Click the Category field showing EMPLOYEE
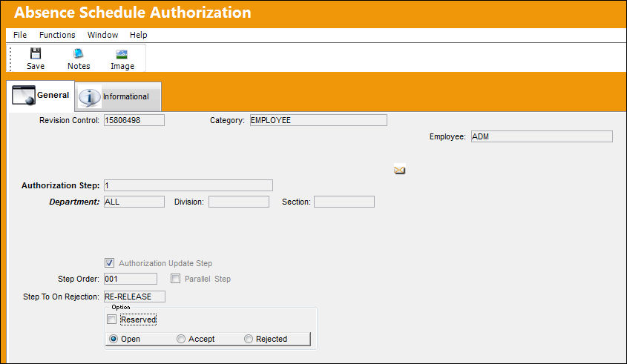The height and width of the screenshot is (364, 627). click(318, 120)
